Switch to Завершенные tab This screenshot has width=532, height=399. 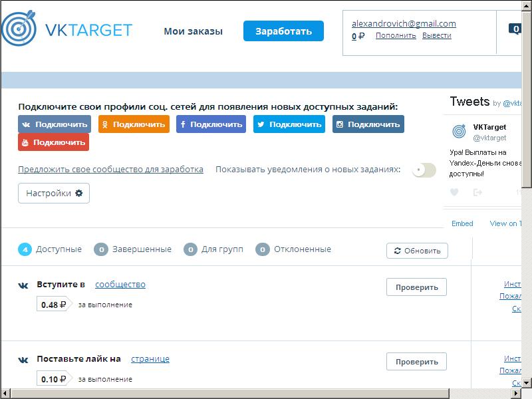pos(132,249)
